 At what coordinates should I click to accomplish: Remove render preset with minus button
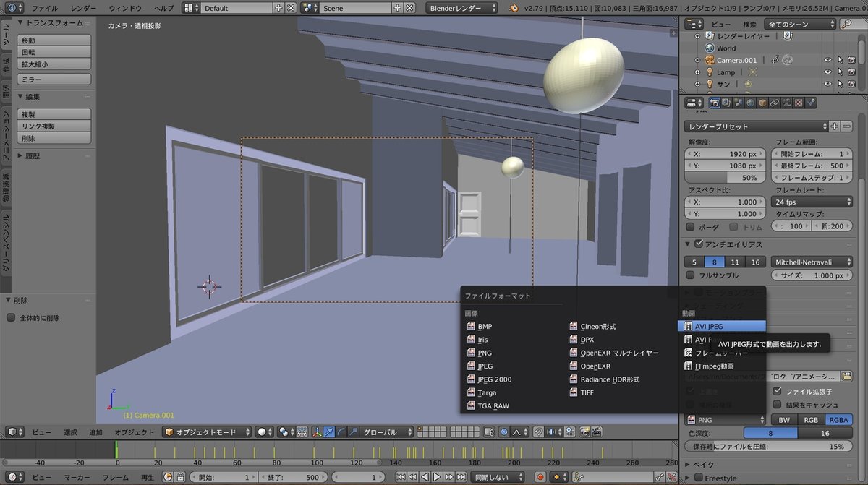(x=846, y=126)
